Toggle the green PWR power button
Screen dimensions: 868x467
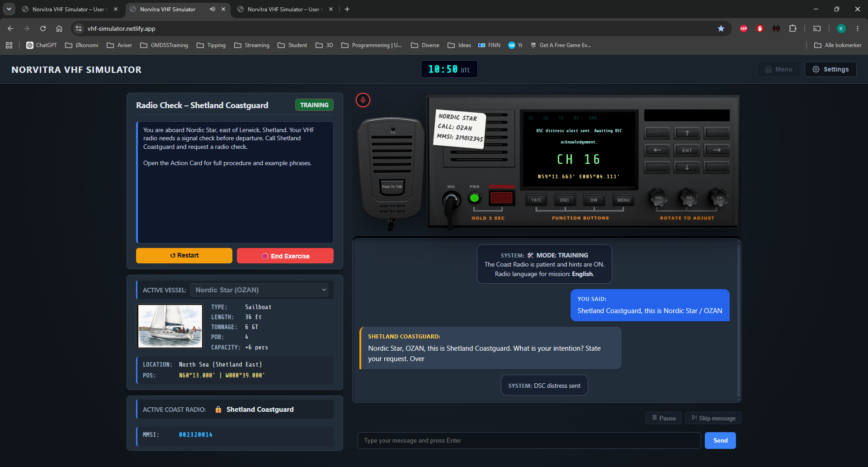point(474,198)
